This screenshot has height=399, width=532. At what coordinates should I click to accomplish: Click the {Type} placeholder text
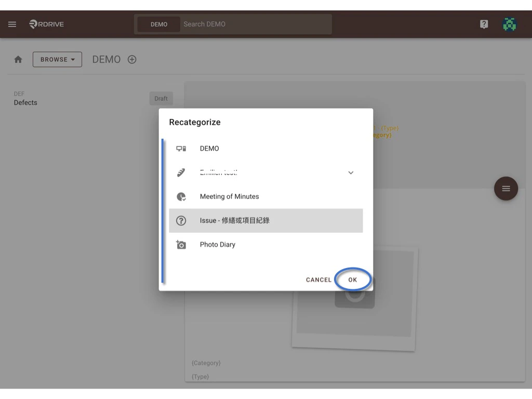click(x=200, y=377)
